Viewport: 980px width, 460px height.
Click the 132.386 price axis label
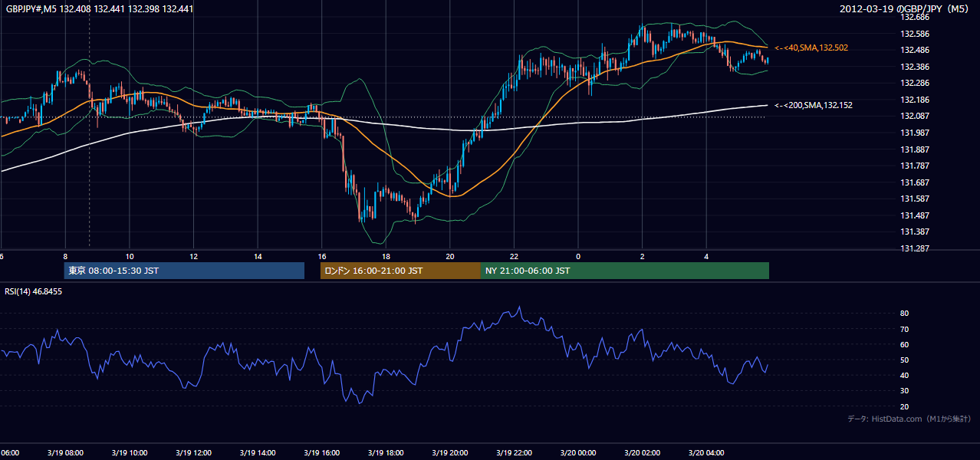914,67
